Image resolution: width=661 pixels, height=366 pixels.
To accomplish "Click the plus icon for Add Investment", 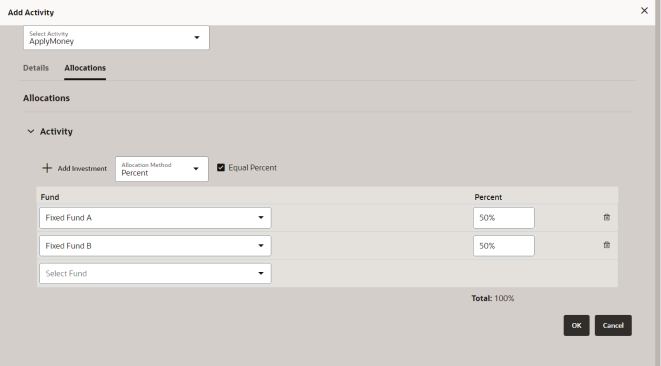I will point(47,168).
